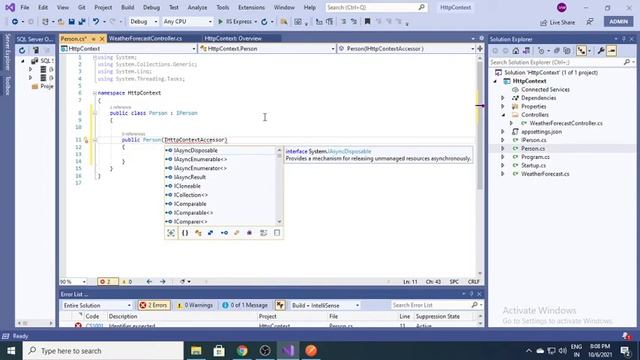Click the Visual Studio search box
This screenshot has width=640, height=360.
click(376, 7)
